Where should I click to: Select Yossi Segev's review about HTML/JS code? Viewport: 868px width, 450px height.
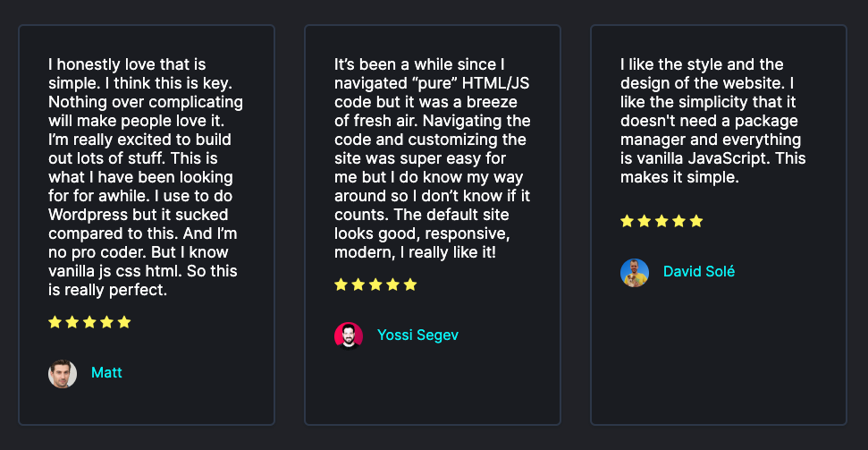click(x=433, y=158)
